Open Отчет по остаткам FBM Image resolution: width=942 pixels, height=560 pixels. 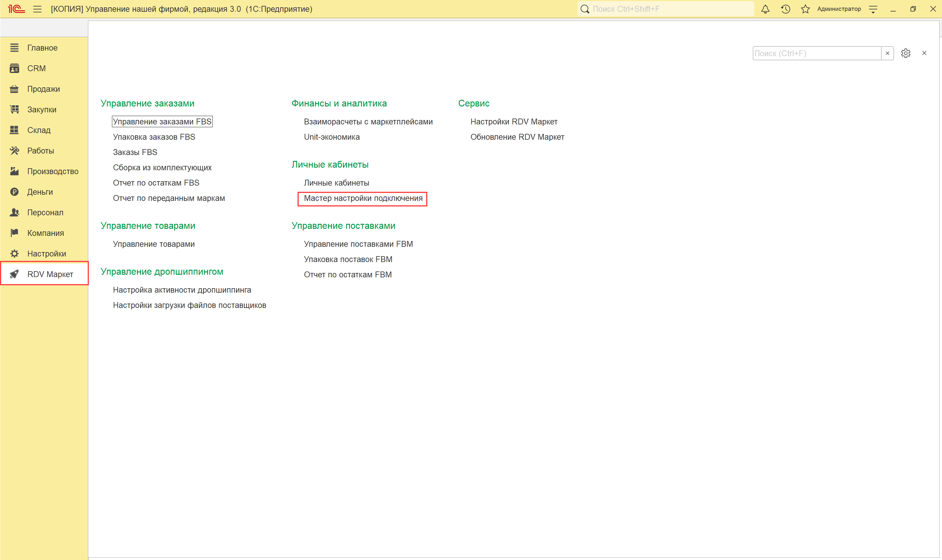(x=348, y=274)
